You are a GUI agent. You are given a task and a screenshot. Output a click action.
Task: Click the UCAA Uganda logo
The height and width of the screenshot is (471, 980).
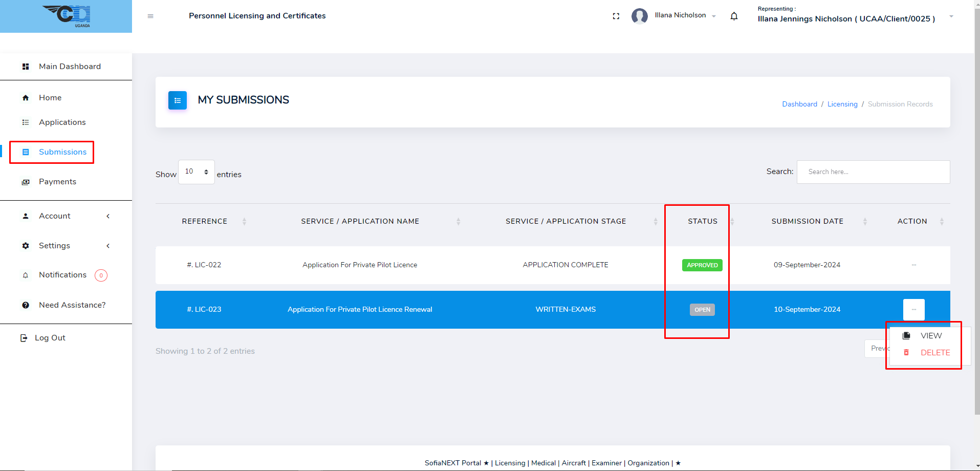[x=67, y=16]
